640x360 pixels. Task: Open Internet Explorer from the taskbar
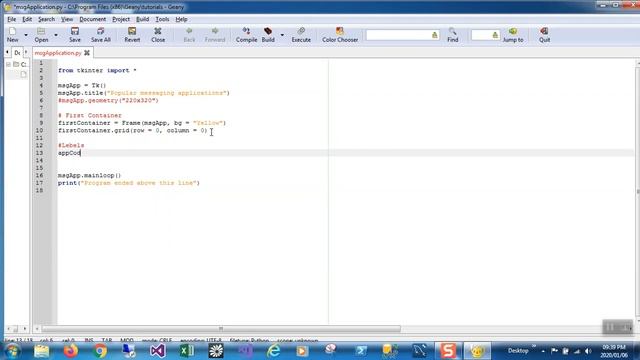pos(273,351)
